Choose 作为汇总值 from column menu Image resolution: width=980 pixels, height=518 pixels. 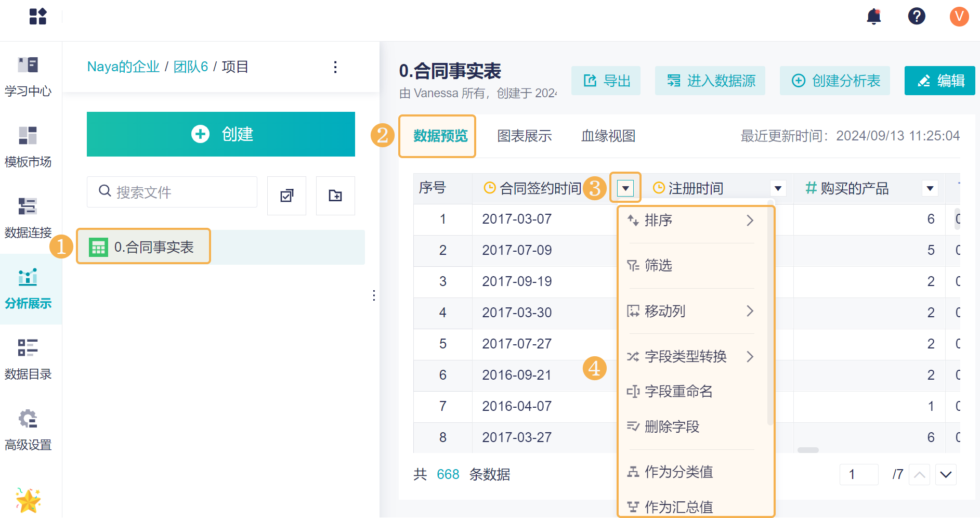coord(691,507)
